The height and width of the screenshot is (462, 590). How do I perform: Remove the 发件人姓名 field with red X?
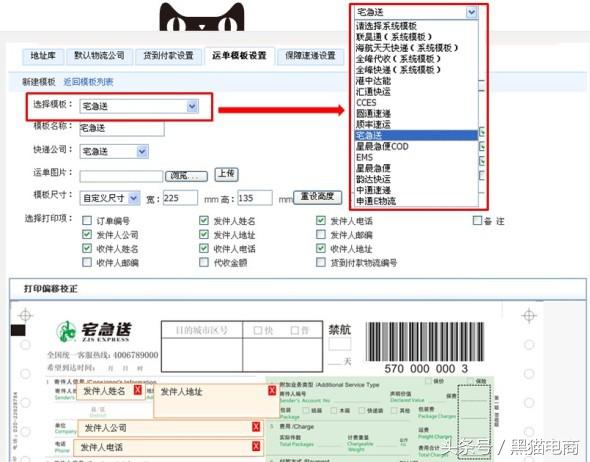[x=138, y=390]
